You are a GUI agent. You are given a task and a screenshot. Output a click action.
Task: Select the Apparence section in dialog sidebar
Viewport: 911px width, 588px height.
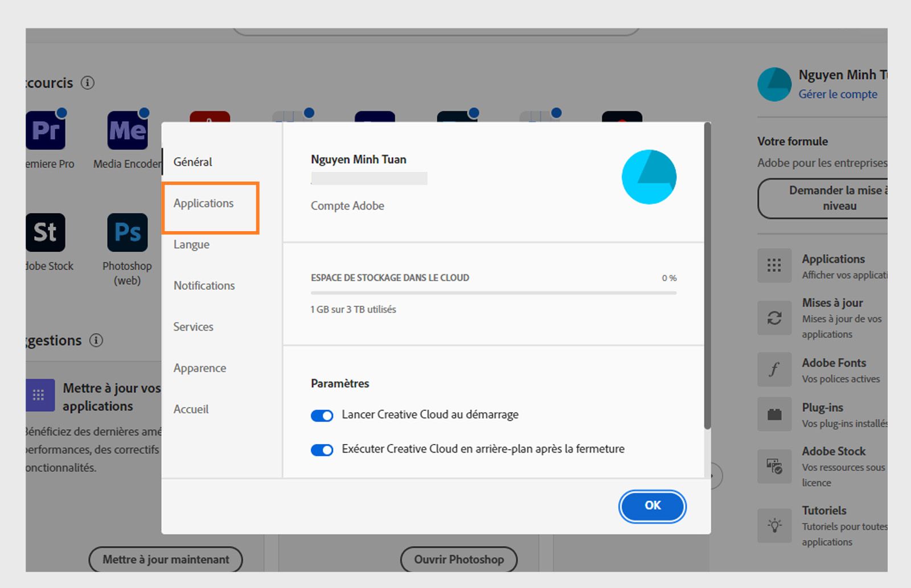199,368
